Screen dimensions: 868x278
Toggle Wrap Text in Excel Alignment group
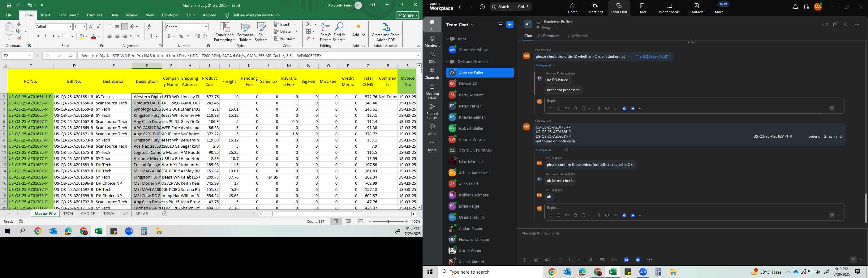[149, 27]
